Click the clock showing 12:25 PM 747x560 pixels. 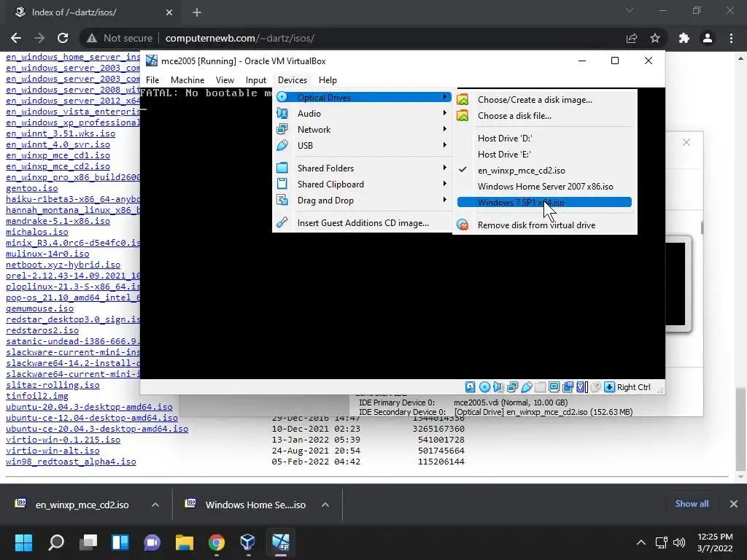point(715,537)
